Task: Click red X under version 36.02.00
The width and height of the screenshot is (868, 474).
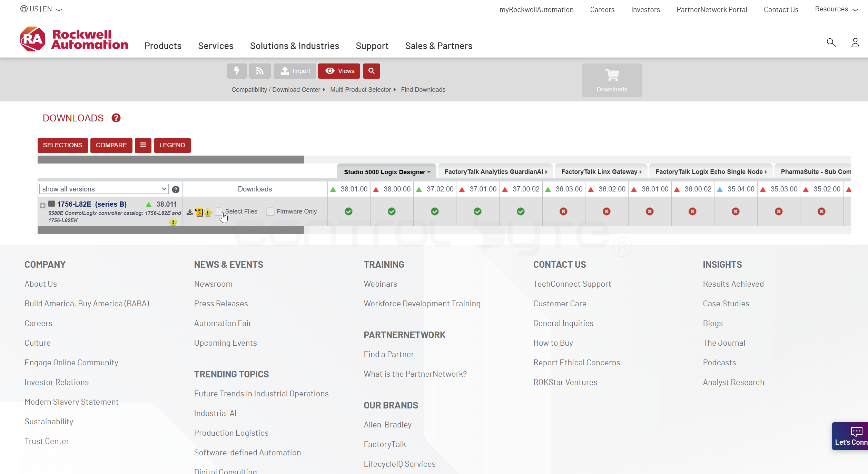Action: click(x=606, y=211)
